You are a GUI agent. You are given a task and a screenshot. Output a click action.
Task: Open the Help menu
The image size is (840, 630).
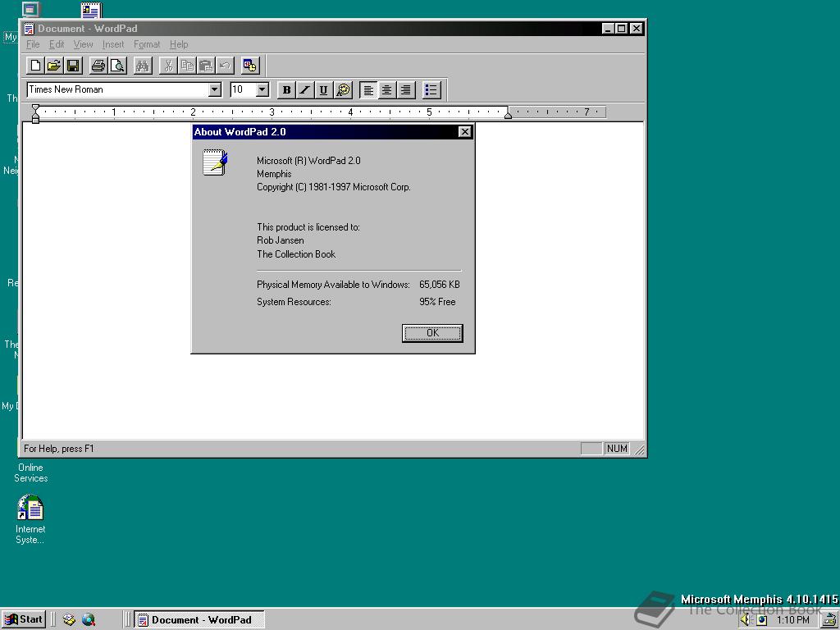pyautogui.click(x=179, y=44)
